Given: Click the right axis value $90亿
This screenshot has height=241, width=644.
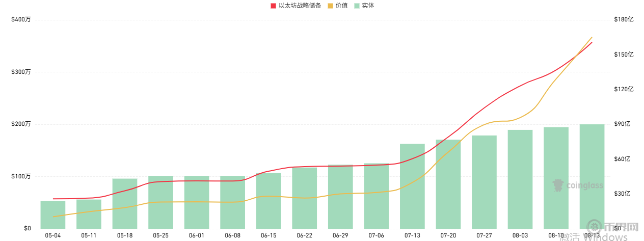Looking at the screenshot, I should coord(622,124).
